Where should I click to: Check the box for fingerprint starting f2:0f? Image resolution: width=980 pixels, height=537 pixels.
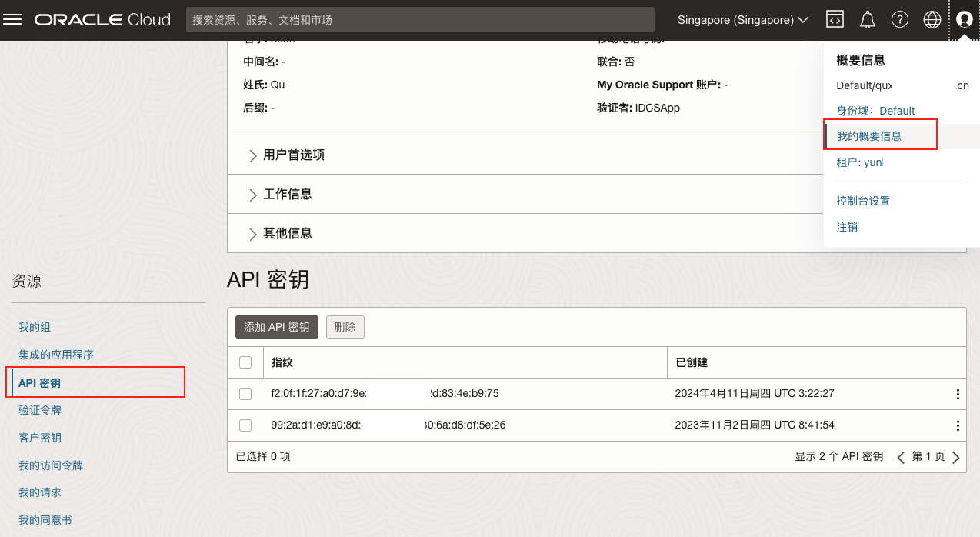click(x=245, y=394)
